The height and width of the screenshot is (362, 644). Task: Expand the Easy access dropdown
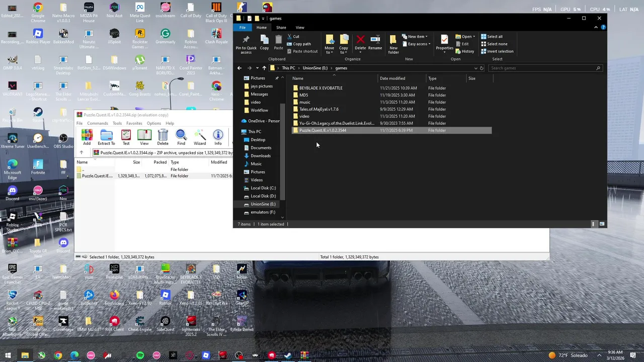tap(416, 44)
